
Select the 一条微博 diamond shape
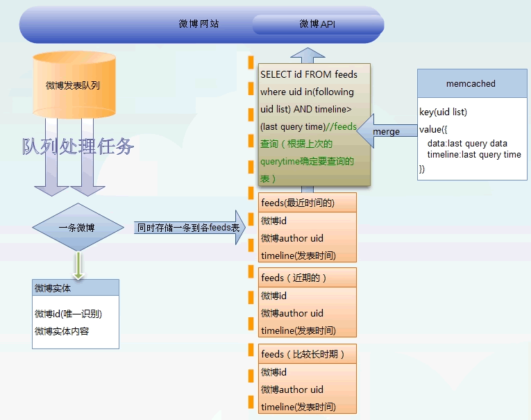coord(78,227)
